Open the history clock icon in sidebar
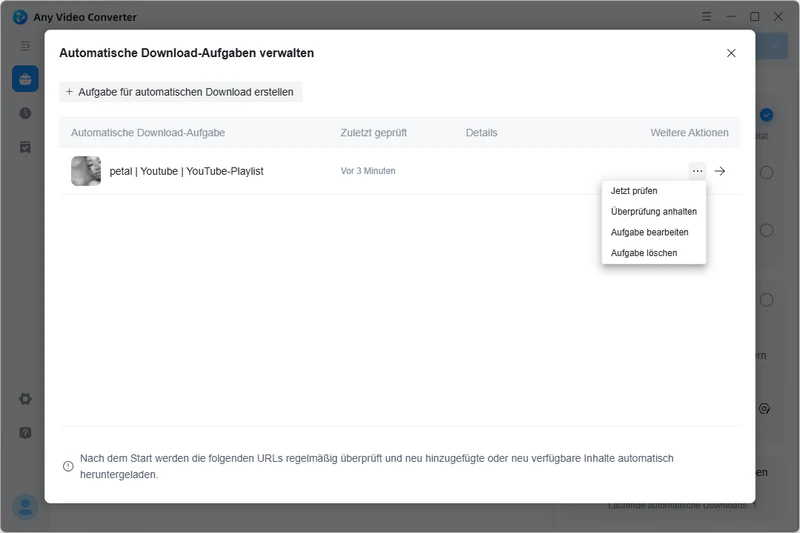This screenshot has width=800, height=533. point(25,113)
